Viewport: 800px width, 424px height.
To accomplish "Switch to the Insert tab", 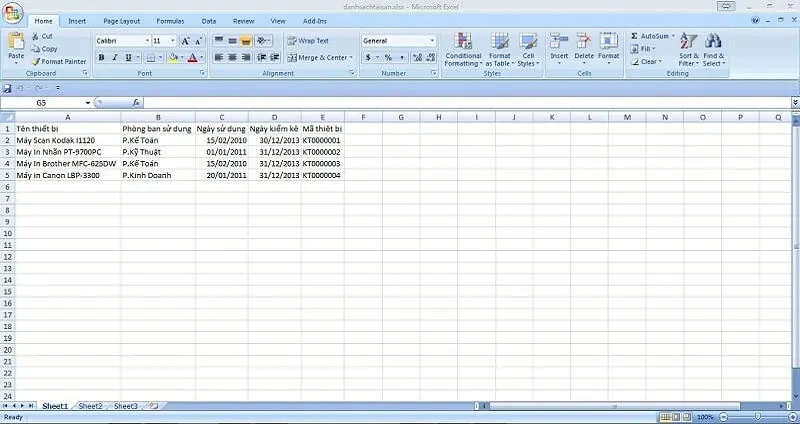I will click(x=77, y=21).
